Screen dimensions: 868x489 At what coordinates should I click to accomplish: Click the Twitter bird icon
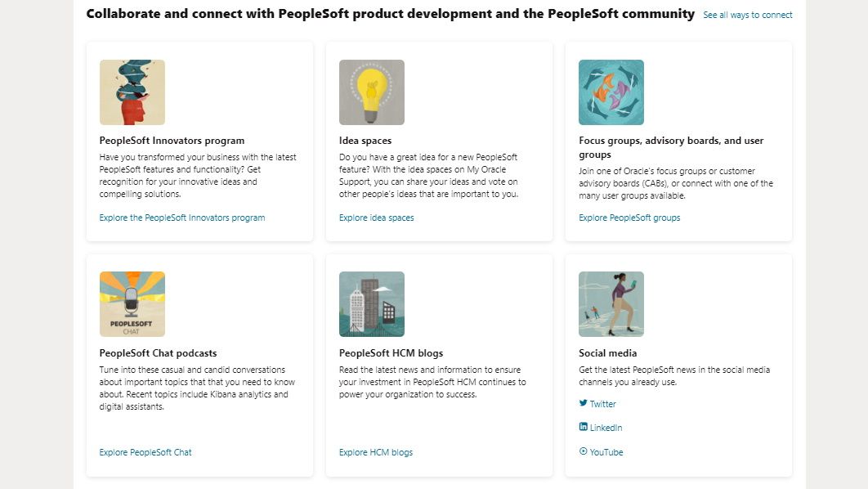click(582, 403)
